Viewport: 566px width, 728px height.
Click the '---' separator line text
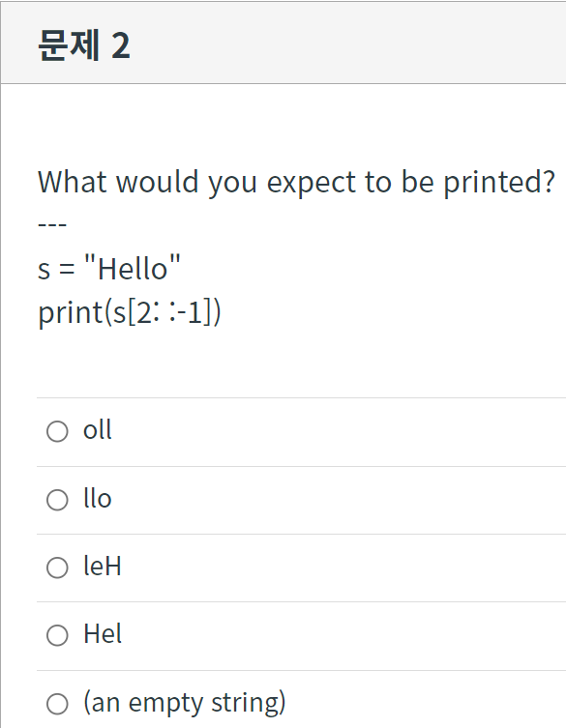pos(52,225)
